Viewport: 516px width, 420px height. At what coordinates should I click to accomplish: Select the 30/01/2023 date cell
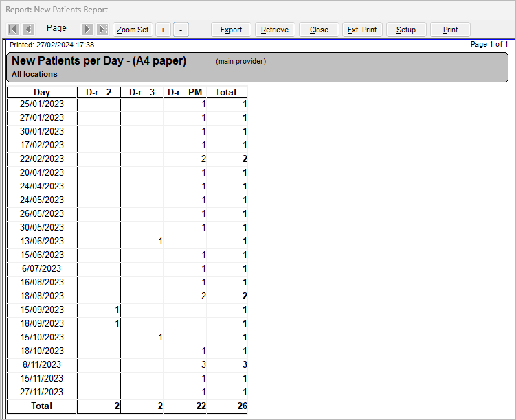(42, 132)
